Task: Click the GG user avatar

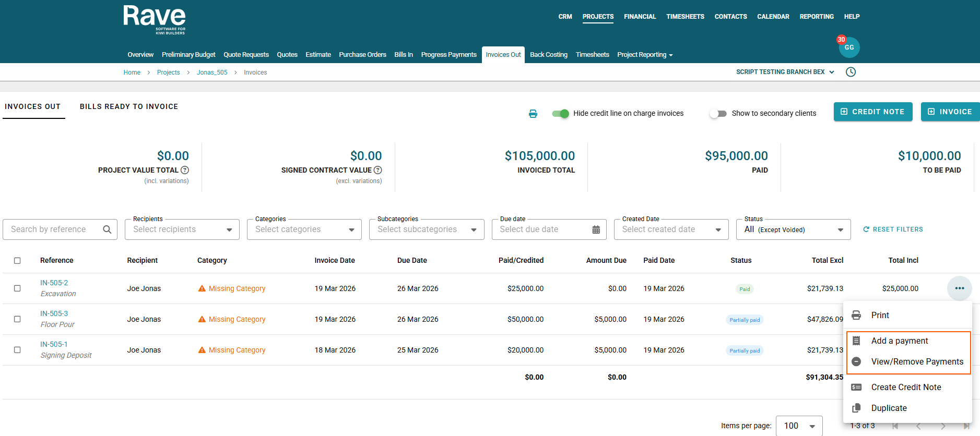Action: tap(849, 47)
